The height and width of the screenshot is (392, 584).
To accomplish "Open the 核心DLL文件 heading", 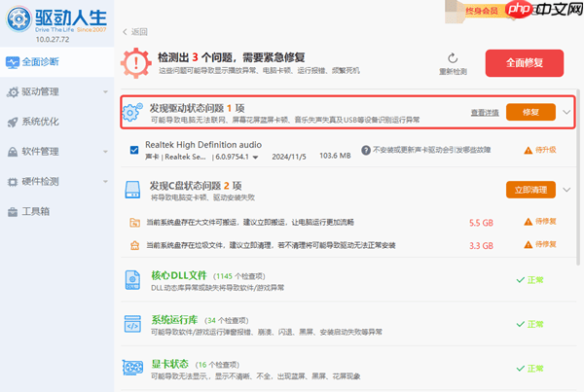I will (x=179, y=275).
